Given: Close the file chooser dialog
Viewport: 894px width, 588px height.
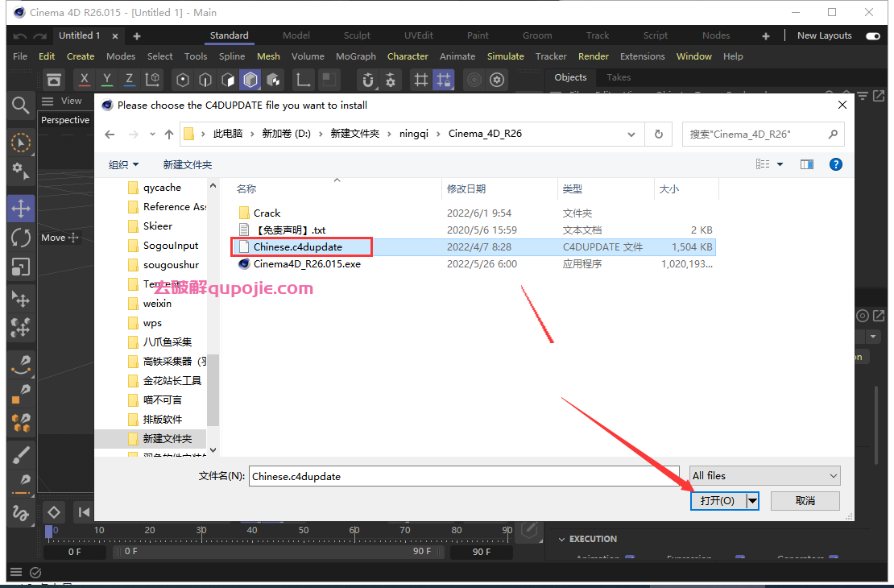Looking at the screenshot, I should coord(842,105).
